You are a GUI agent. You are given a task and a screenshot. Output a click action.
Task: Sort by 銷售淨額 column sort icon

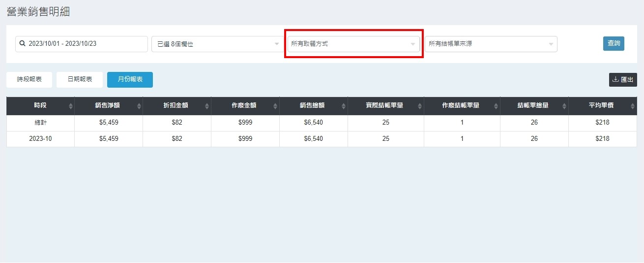(x=139, y=106)
